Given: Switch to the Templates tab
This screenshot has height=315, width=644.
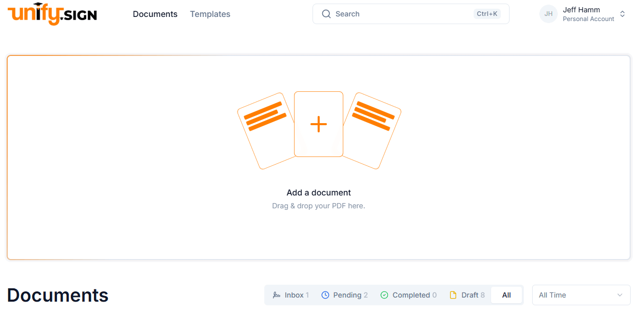Looking at the screenshot, I should pos(210,14).
